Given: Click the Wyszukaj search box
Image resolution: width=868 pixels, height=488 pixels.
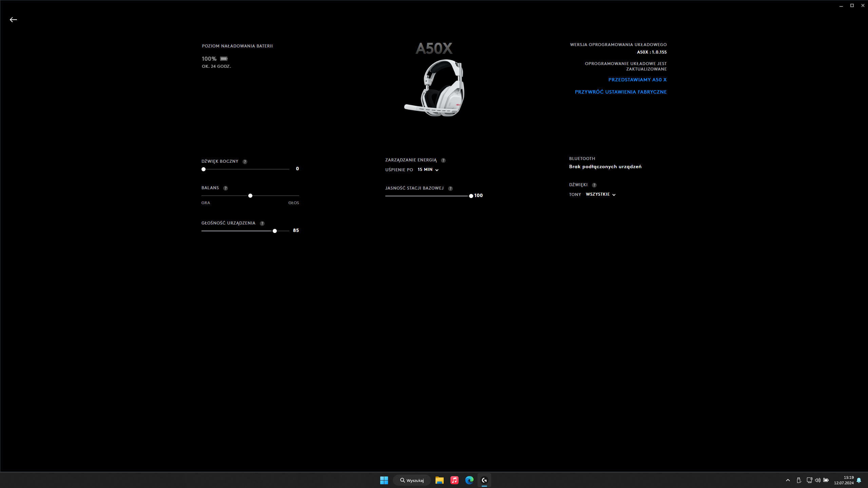Looking at the screenshot, I should tap(412, 480).
